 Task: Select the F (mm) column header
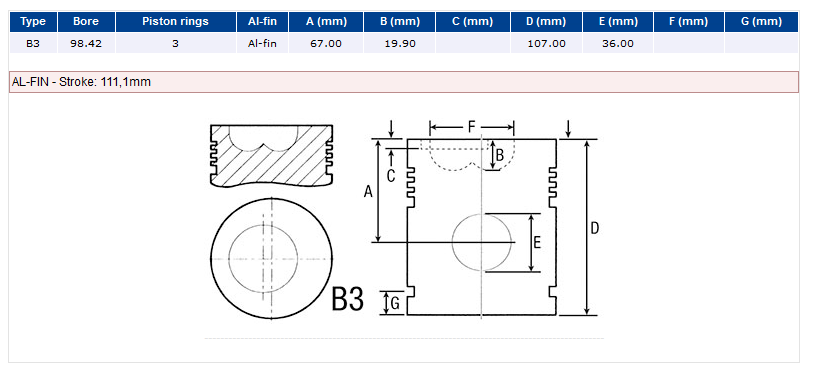click(x=689, y=22)
